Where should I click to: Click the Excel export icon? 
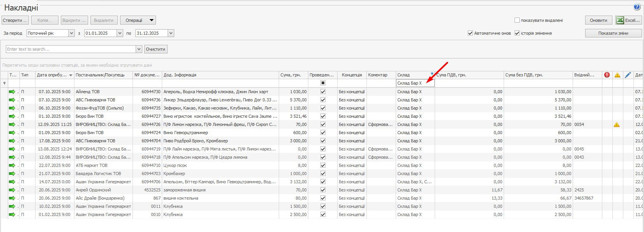click(x=619, y=20)
